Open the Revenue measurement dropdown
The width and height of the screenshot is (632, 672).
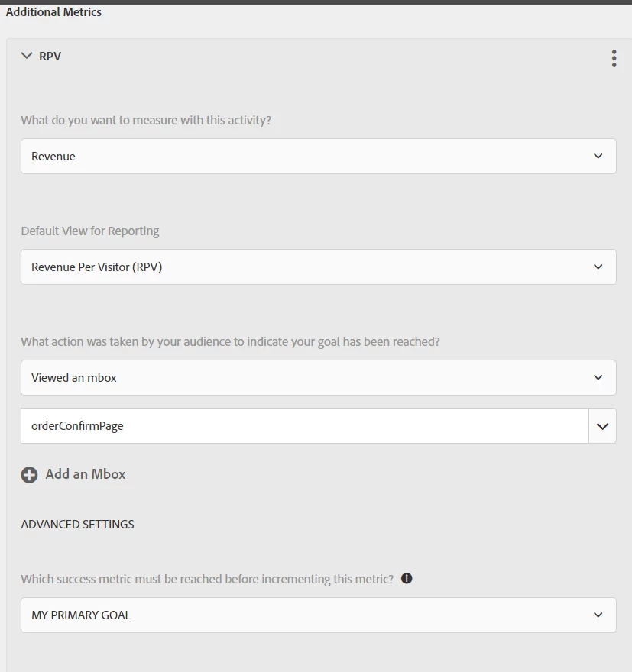(x=306, y=156)
